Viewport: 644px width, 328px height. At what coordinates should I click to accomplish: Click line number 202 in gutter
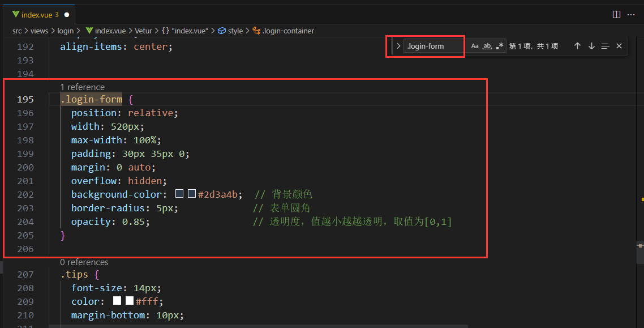click(x=25, y=194)
